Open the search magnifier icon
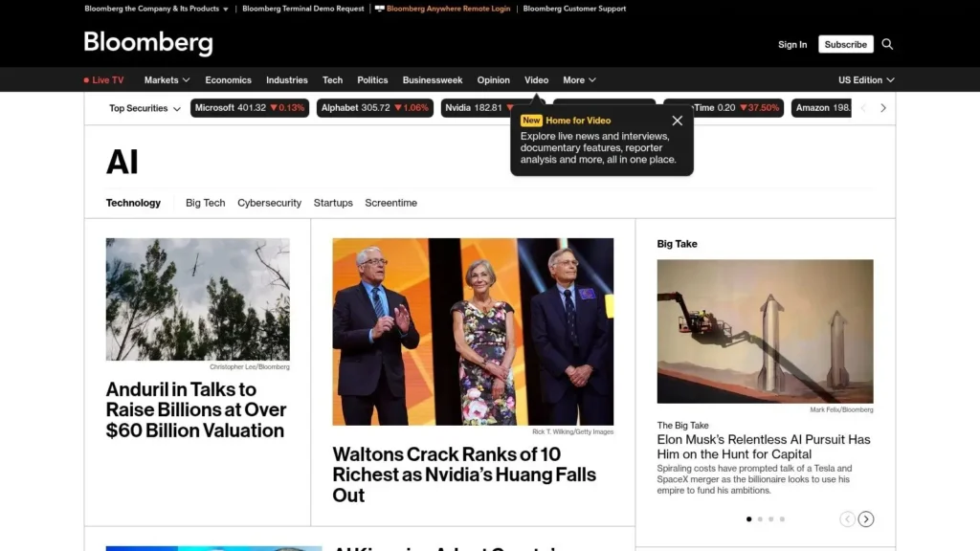This screenshot has width=980, height=551. 886,44
